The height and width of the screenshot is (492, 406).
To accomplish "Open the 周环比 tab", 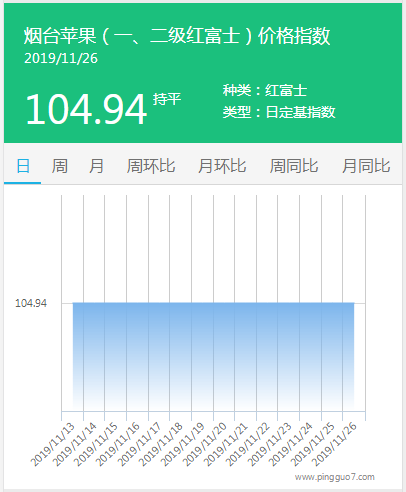I will point(151,166).
